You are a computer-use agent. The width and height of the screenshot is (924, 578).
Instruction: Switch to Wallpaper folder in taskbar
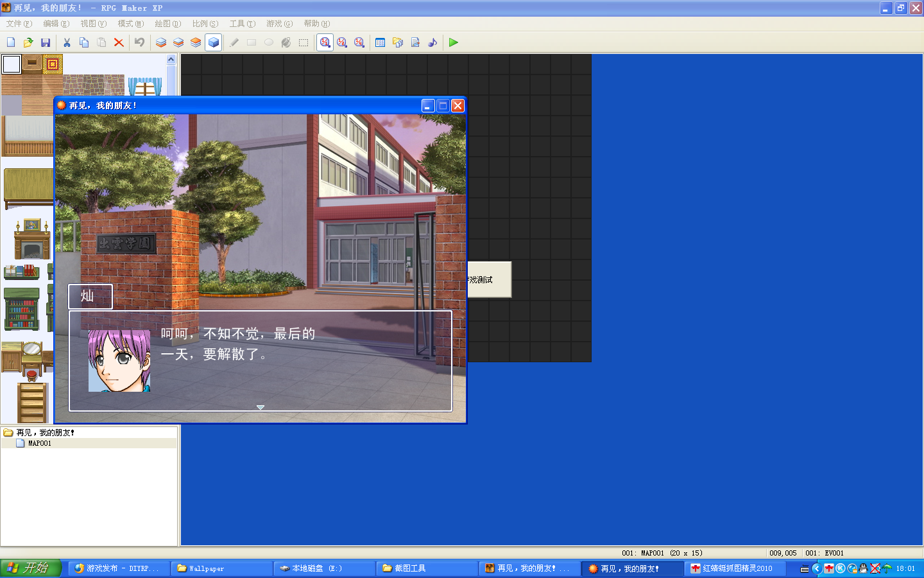coord(221,568)
